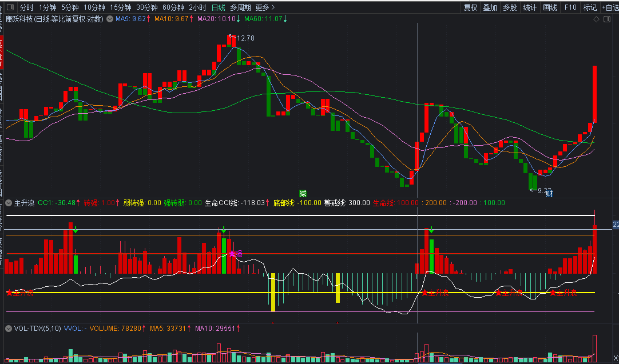Select the 1分钟 period tab
This screenshot has height=364, width=619.
47,7
